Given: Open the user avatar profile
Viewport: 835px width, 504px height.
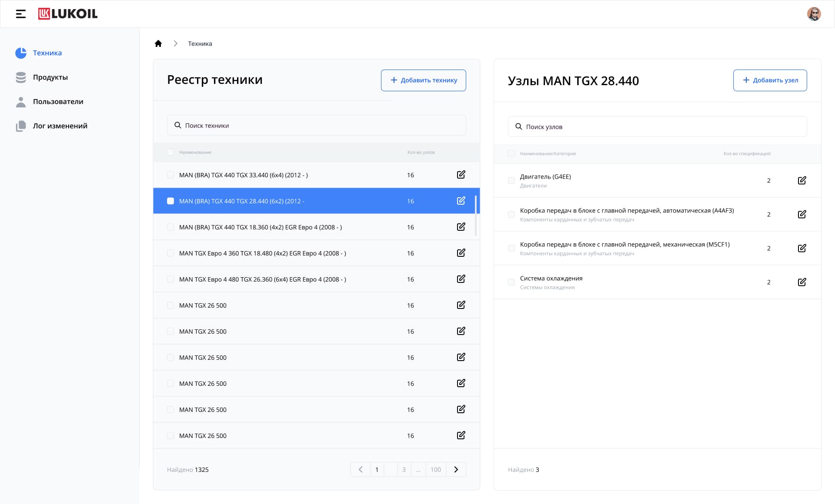Looking at the screenshot, I should point(814,14).
